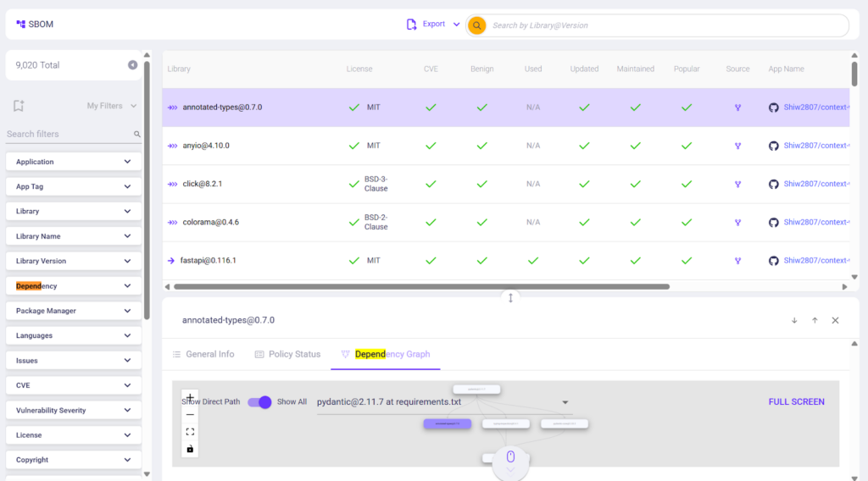Expand the CVE filter

tap(73, 385)
